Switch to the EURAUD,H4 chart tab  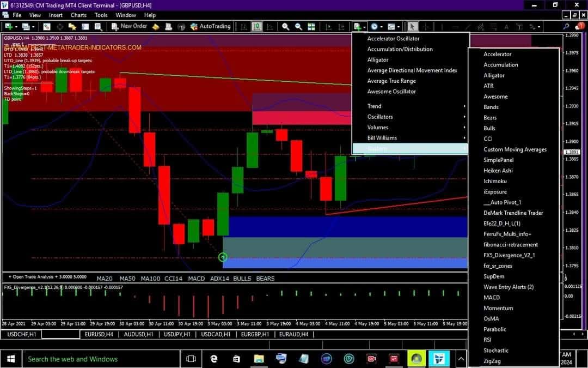(293, 334)
